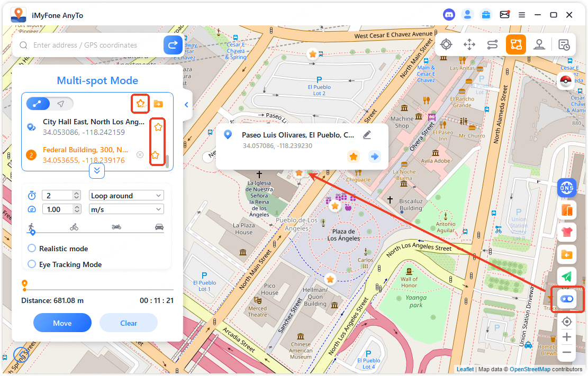Click the walking speed slider handle
This screenshot has height=376, width=588.
tap(32, 232)
